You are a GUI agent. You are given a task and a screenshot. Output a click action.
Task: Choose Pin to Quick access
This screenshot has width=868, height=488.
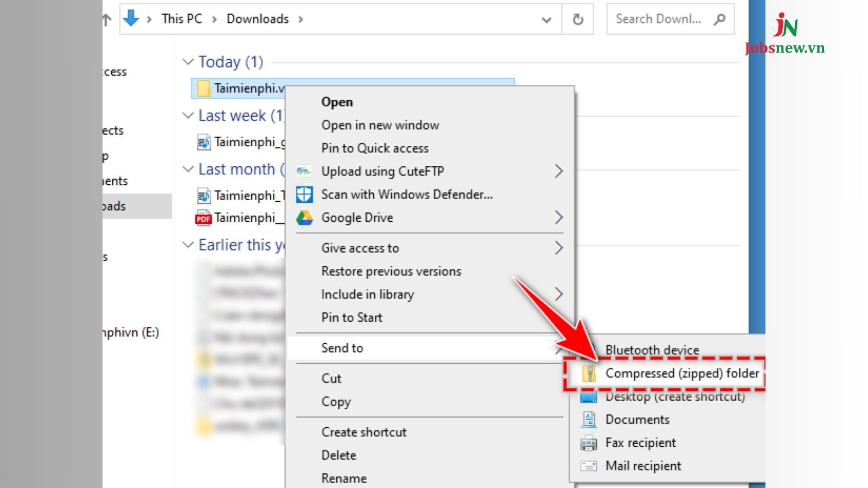pyautogui.click(x=375, y=148)
